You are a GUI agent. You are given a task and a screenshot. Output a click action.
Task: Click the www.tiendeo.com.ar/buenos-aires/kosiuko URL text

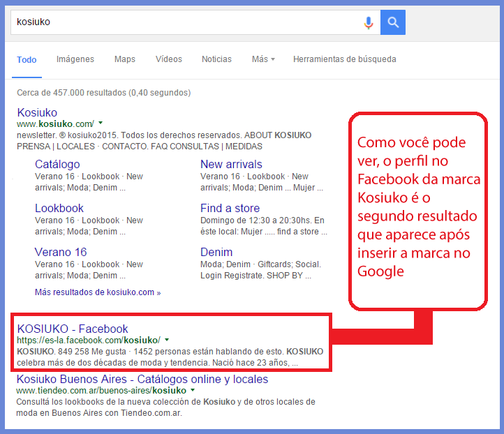click(x=101, y=391)
